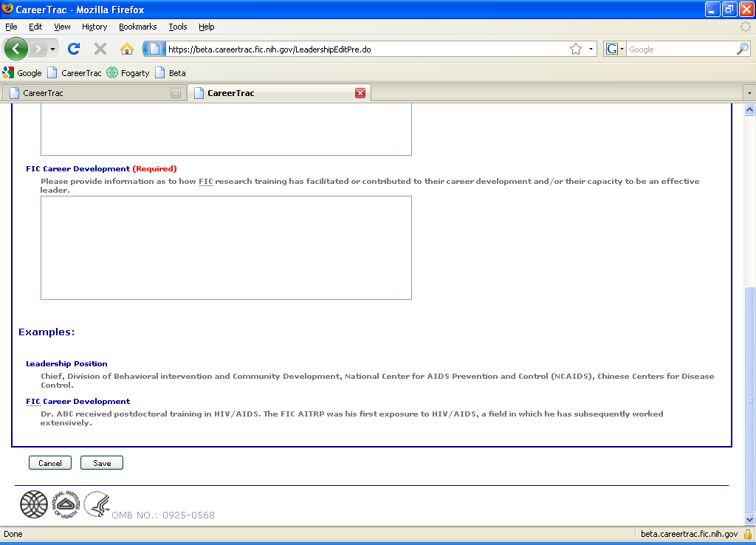Image resolution: width=756 pixels, height=545 pixels.
Task: Open the address bar history dropdown
Action: (591, 49)
